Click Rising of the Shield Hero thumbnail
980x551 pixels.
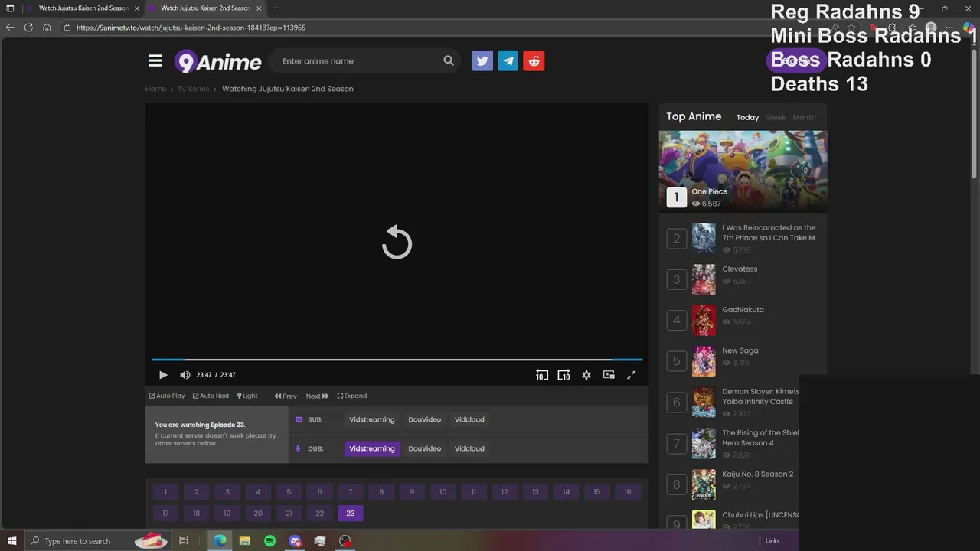(x=704, y=443)
